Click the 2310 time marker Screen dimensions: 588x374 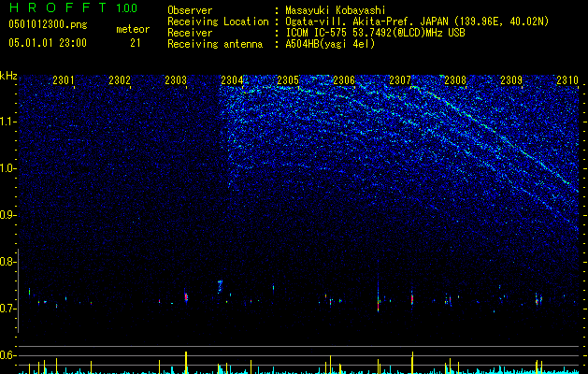pos(567,80)
